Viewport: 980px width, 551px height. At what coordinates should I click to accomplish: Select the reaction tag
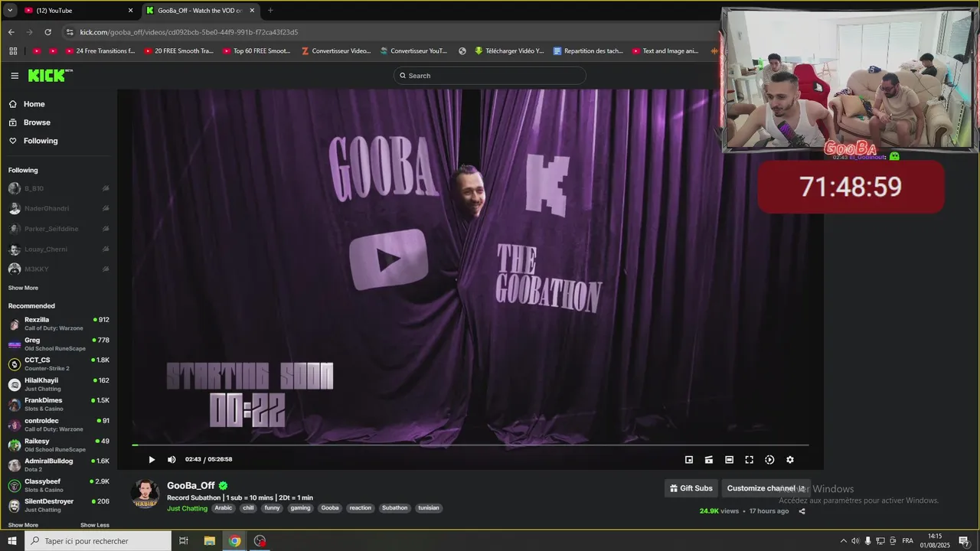(360, 508)
